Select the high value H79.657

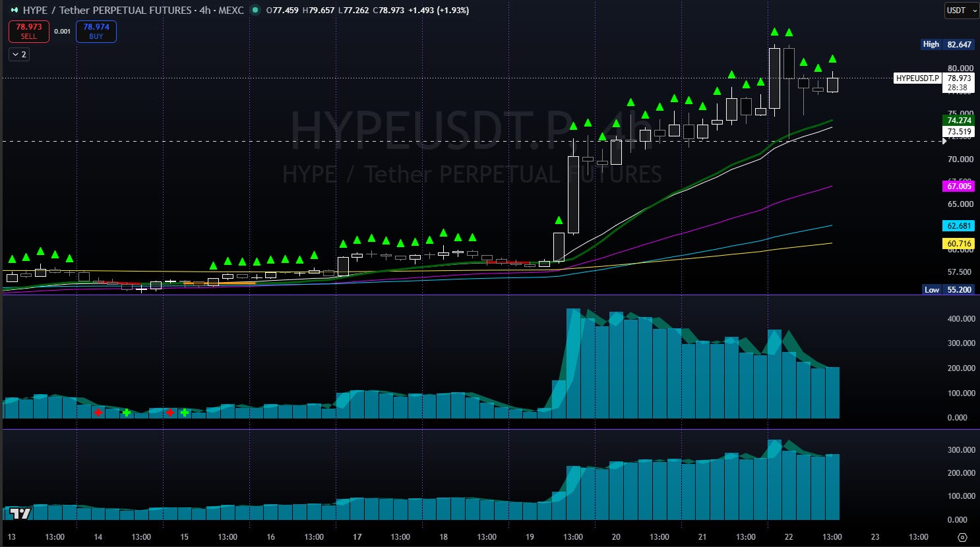(x=319, y=11)
